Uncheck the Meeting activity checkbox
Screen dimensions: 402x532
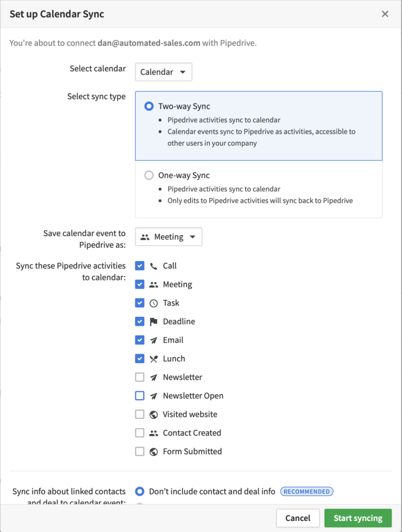point(139,284)
